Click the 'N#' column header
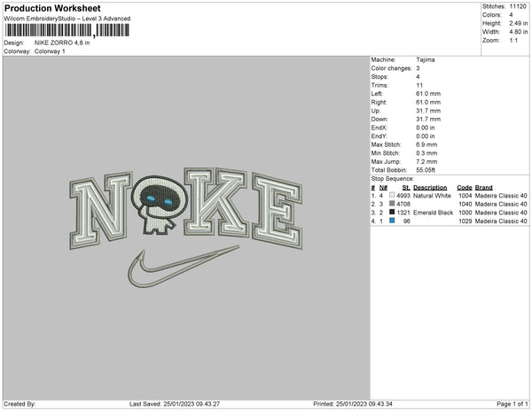 point(383,188)
